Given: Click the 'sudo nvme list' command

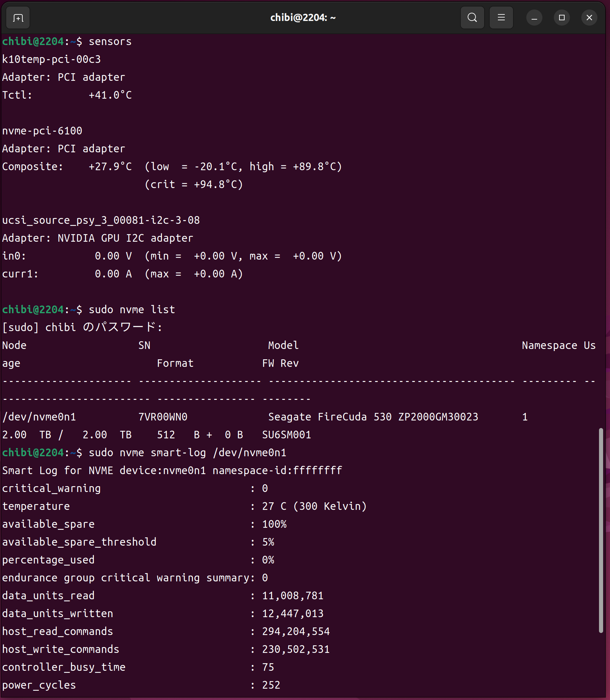Looking at the screenshot, I should pos(132,310).
